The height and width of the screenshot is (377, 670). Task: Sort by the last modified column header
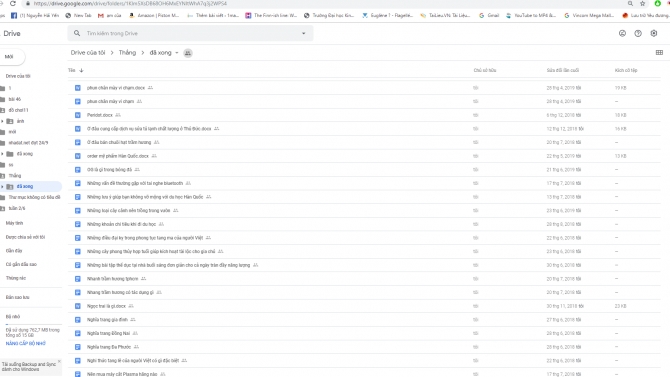pos(562,70)
